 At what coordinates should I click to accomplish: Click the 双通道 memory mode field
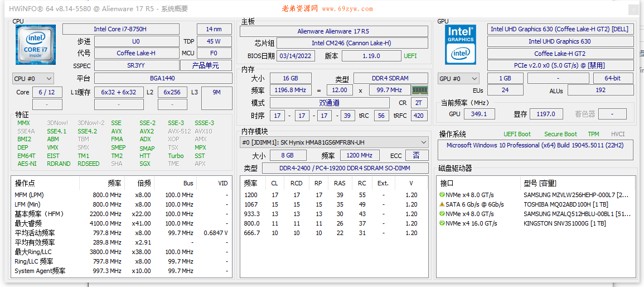(330, 103)
